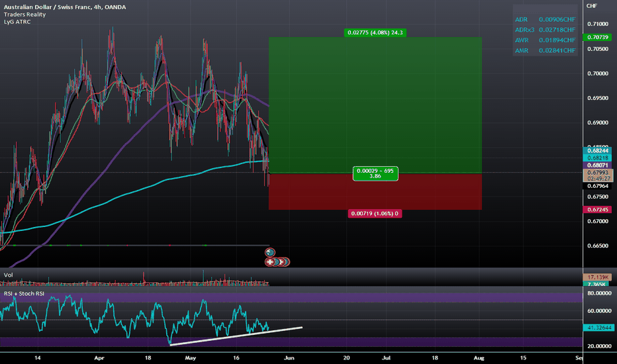Select the RSI + Stoch RSI indicator label
The width and height of the screenshot is (617, 364).
tap(24, 294)
